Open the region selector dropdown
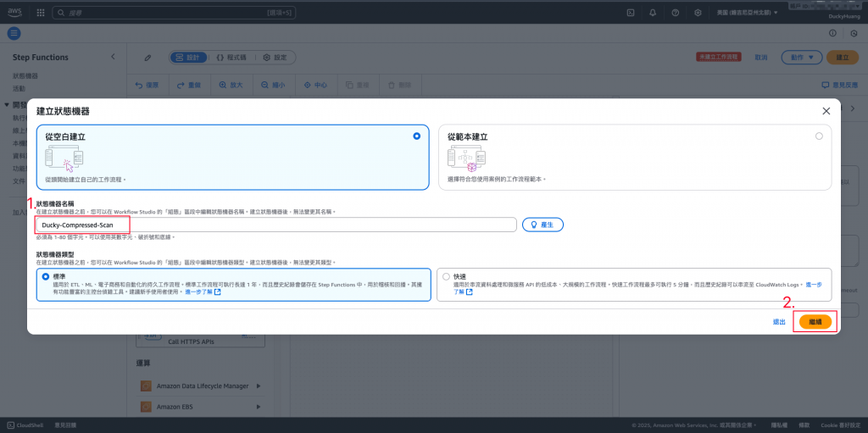The height and width of the screenshot is (433, 868). [748, 12]
